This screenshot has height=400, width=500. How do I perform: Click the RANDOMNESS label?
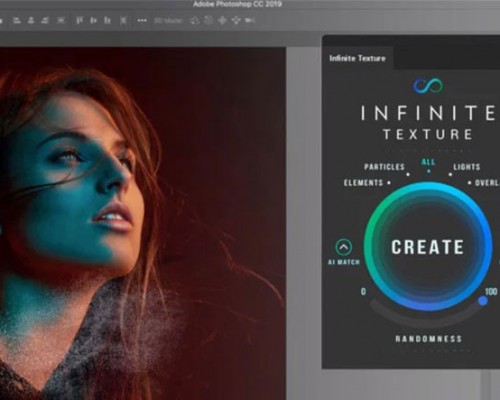428,339
